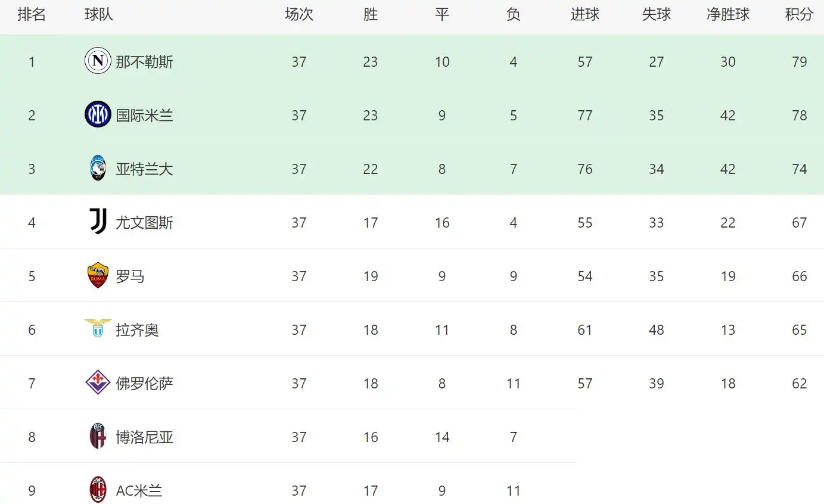Click the Inter Milan crest icon
This screenshot has height=504, width=824.
(x=98, y=114)
